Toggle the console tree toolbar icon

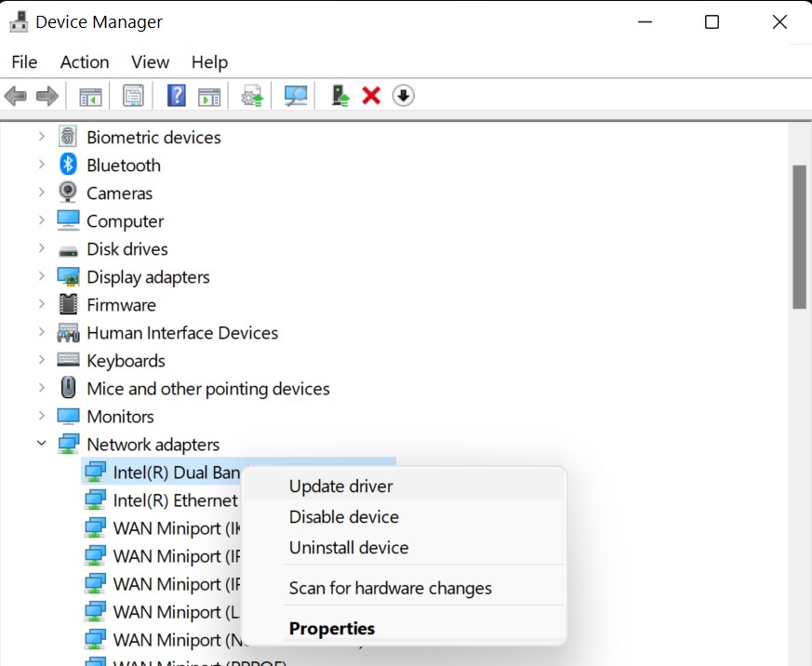90,96
